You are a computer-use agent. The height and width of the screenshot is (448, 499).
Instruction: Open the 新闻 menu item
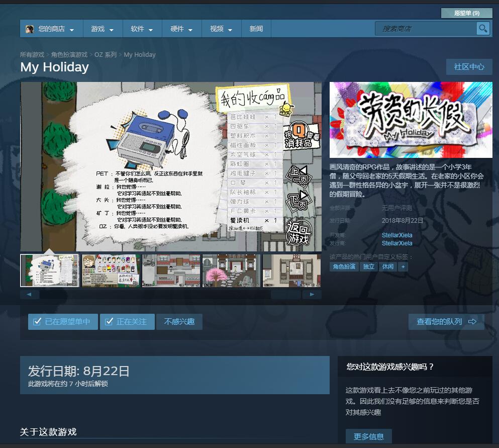(256, 29)
